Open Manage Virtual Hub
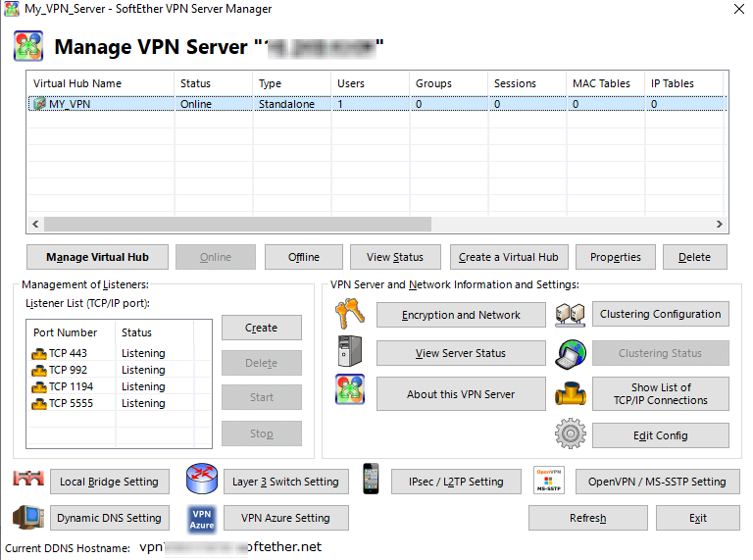 [97, 257]
